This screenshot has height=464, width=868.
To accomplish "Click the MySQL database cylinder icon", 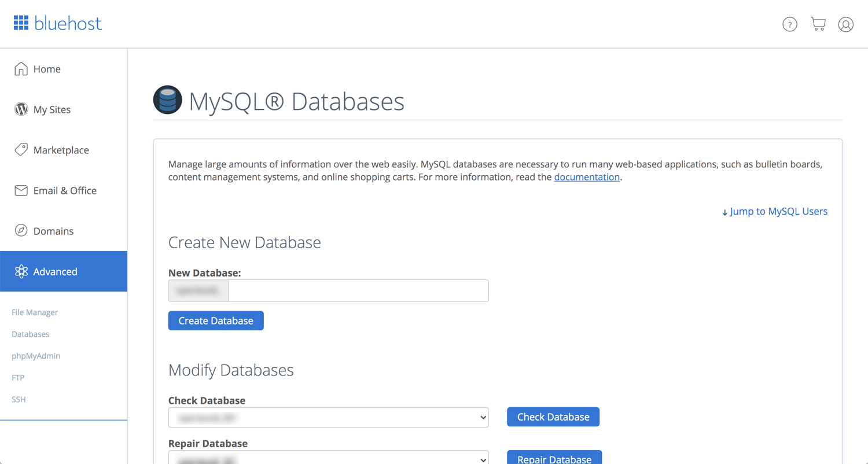I will click(168, 100).
